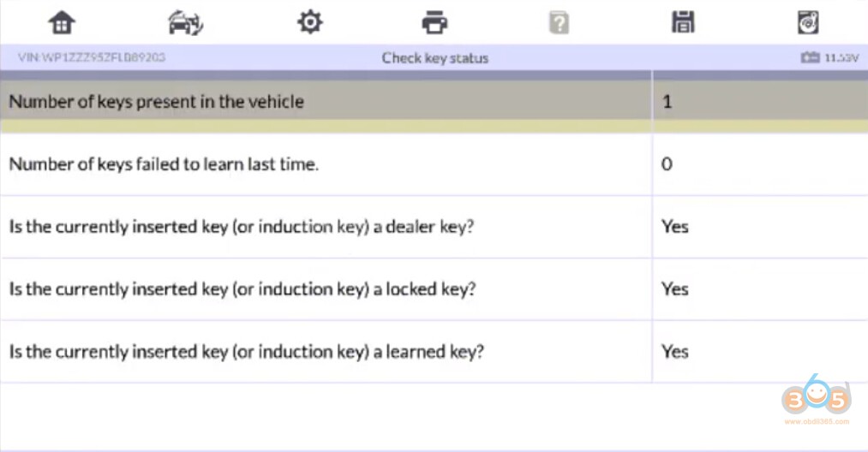Screen dimensions: 868x452
Task: Click the VIN number text
Action: [92, 58]
